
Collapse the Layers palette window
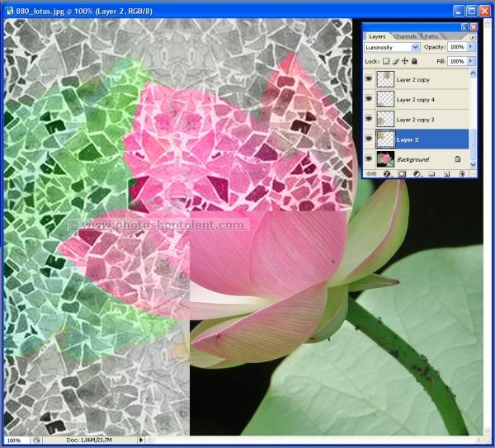pyautogui.click(x=464, y=27)
